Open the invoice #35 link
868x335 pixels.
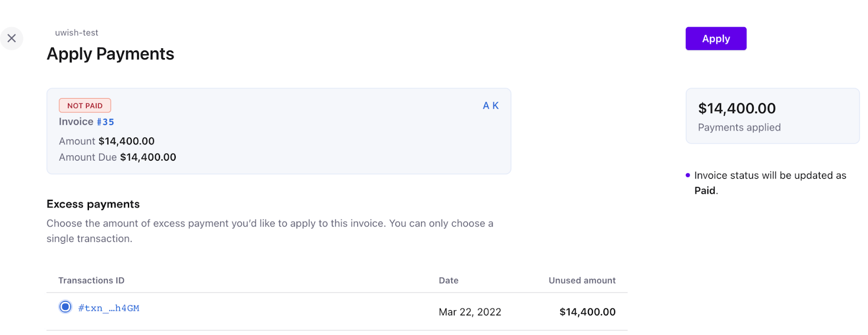tap(105, 122)
